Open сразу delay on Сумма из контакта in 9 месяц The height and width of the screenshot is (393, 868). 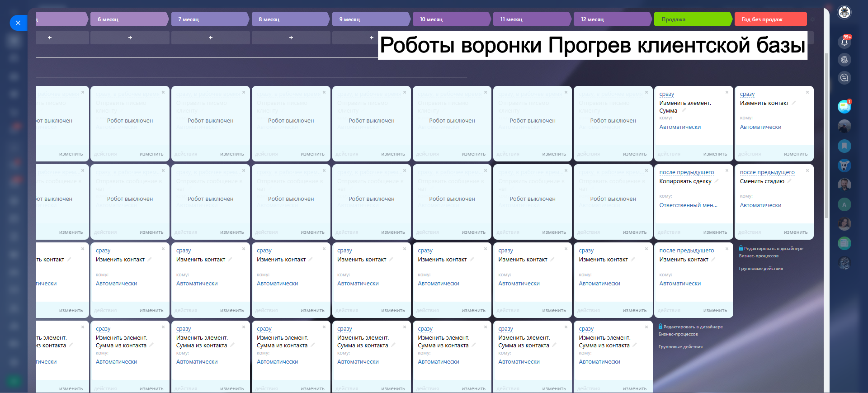344,329
